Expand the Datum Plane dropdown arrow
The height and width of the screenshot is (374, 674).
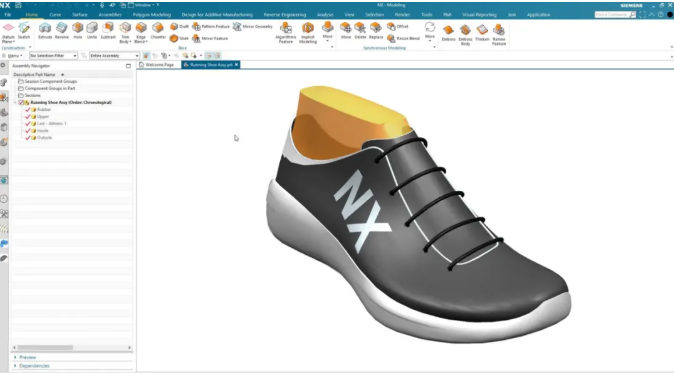(x=14, y=42)
